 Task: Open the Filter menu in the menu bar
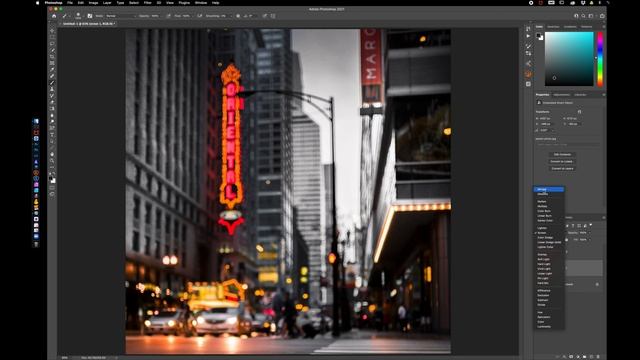tap(147, 2)
